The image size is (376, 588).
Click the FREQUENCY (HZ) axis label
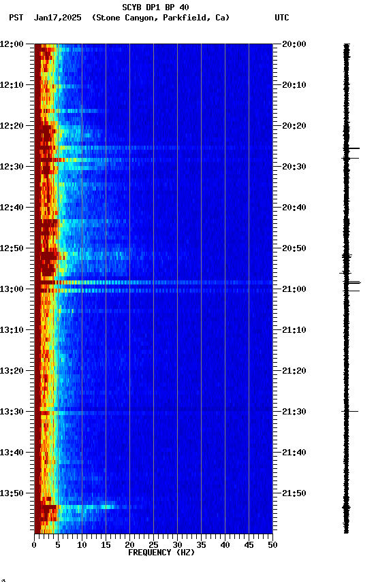pyautogui.click(x=161, y=553)
